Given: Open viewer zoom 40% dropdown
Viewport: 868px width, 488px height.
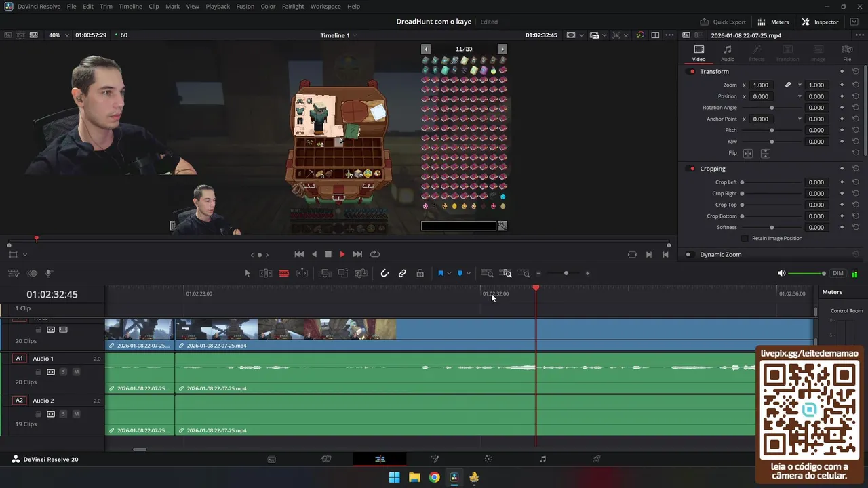Looking at the screenshot, I should tap(58, 35).
